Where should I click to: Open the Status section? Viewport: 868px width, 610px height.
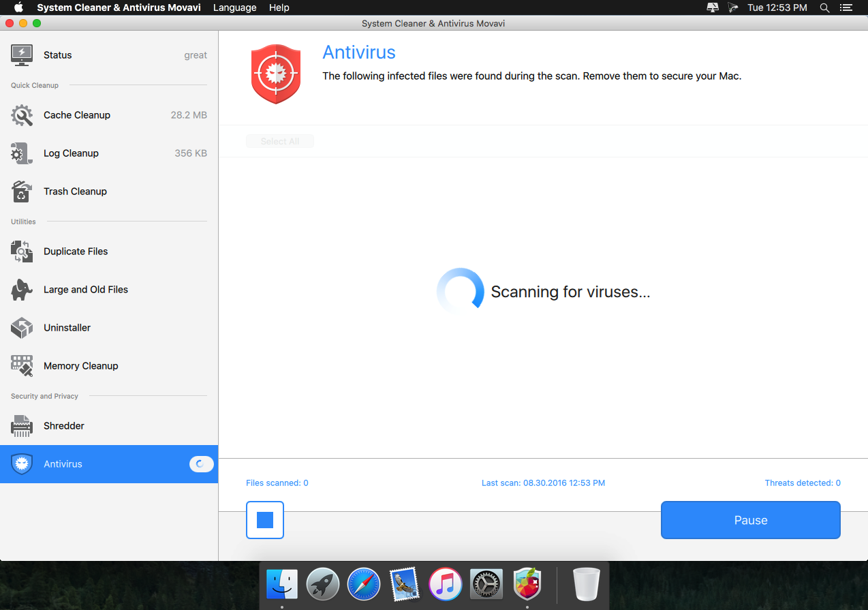click(109, 55)
